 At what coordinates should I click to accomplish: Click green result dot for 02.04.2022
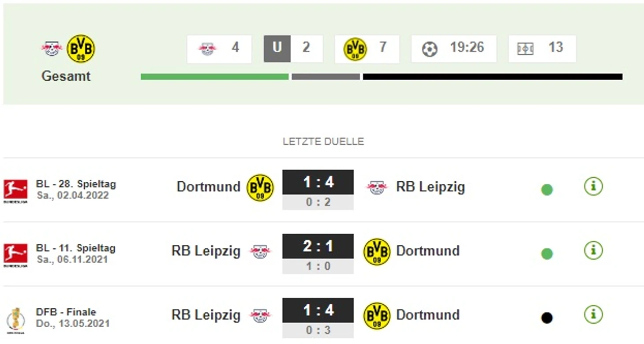coord(547,190)
